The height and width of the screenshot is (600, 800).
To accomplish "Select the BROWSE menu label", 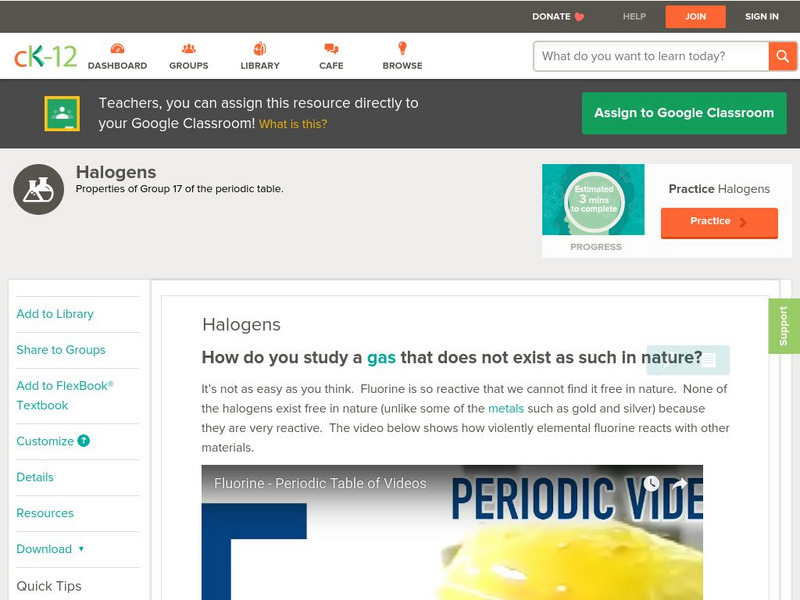I will point(403,66).
